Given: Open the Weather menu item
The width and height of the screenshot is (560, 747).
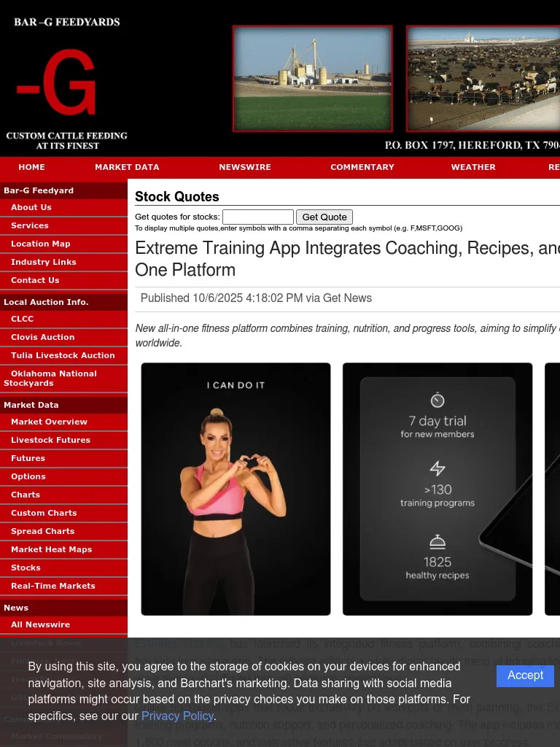Looking at the screenshot, I should pyautogui.click(x=473, y=167).
